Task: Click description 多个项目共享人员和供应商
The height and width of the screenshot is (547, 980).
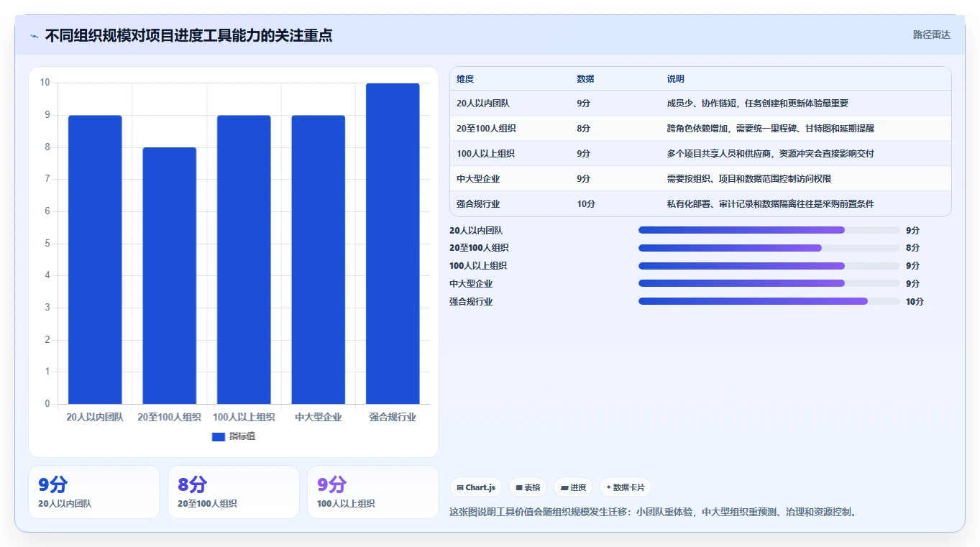Action: click(770, 154)
